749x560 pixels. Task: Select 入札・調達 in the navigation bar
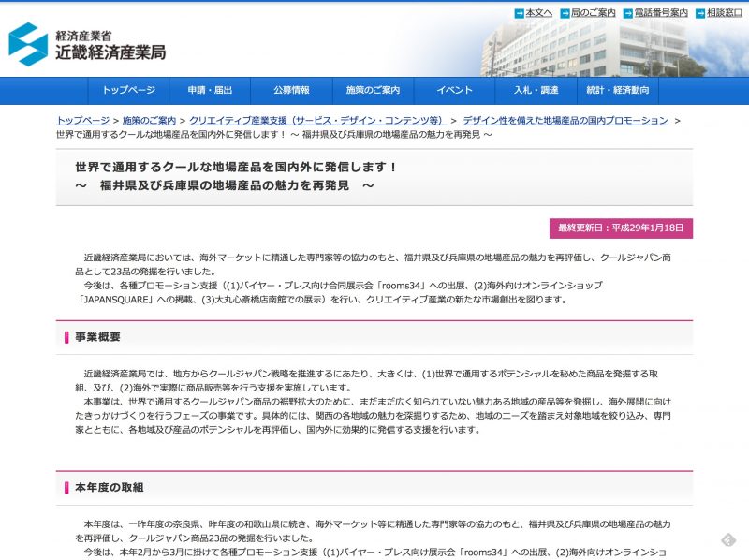click(x=536, y=90)
